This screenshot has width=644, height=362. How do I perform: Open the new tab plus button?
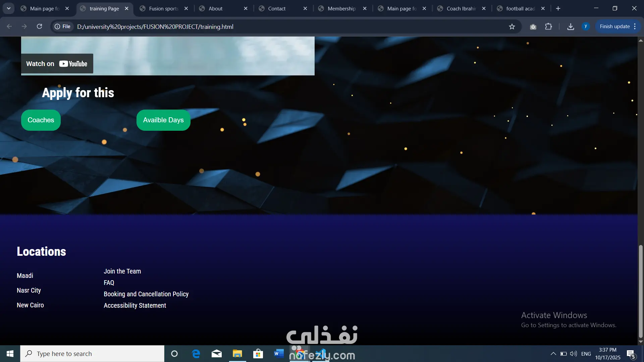558,8
